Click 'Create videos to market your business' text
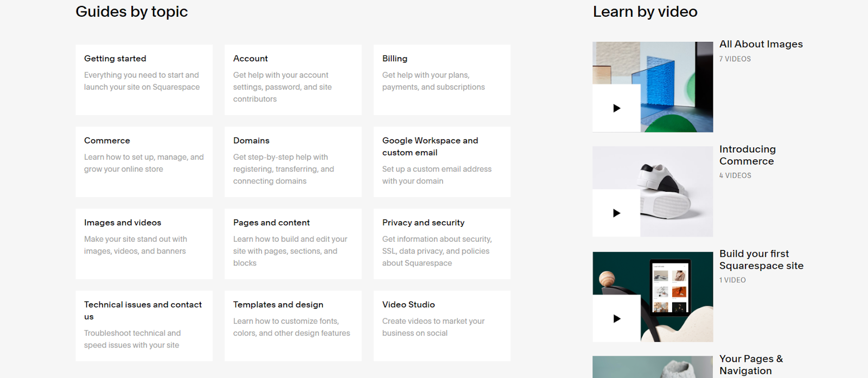Image resolution: width=868 pixels, height=378 pixels. [433, 327]
